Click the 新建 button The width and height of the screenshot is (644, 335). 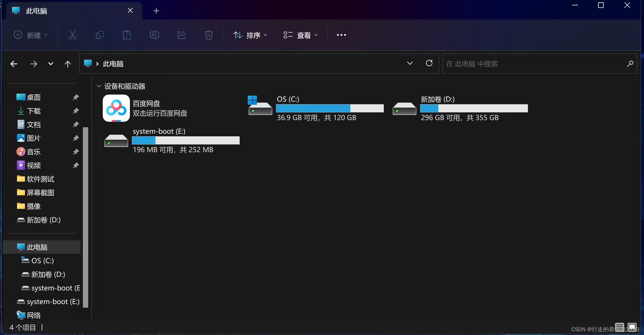click(x=31, y=35)
